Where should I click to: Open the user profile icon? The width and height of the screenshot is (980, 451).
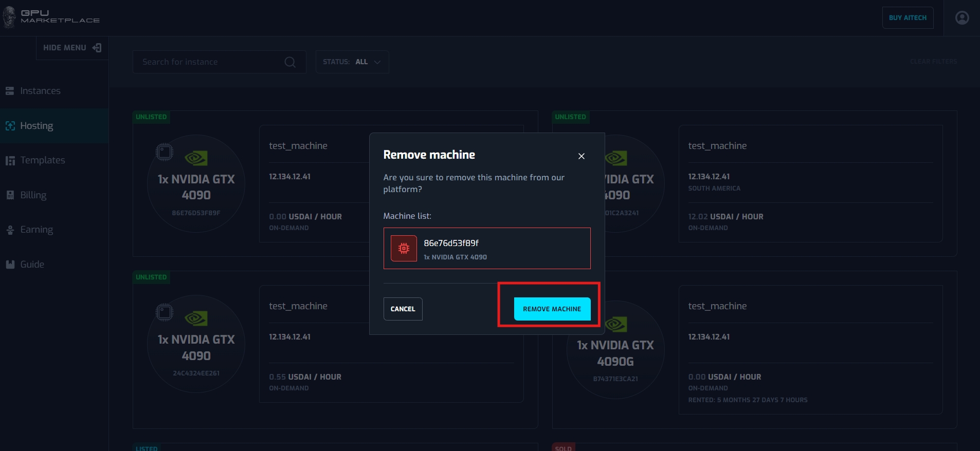tap(961, 18)
